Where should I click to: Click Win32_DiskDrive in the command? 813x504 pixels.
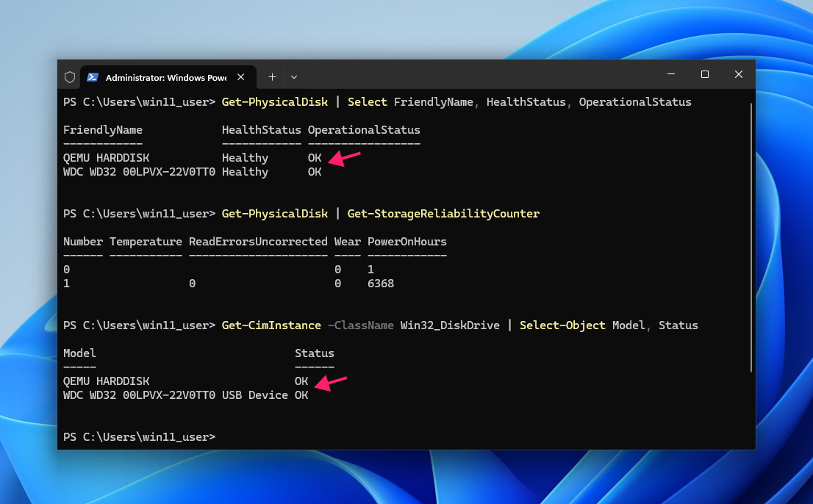pos(450,325)
